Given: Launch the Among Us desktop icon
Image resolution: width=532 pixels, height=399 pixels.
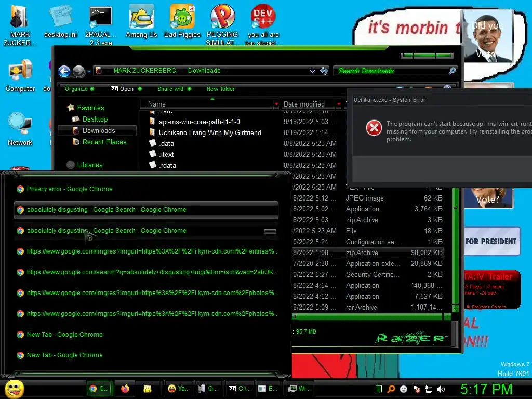Looking at the screenshot, I should 141,21.
